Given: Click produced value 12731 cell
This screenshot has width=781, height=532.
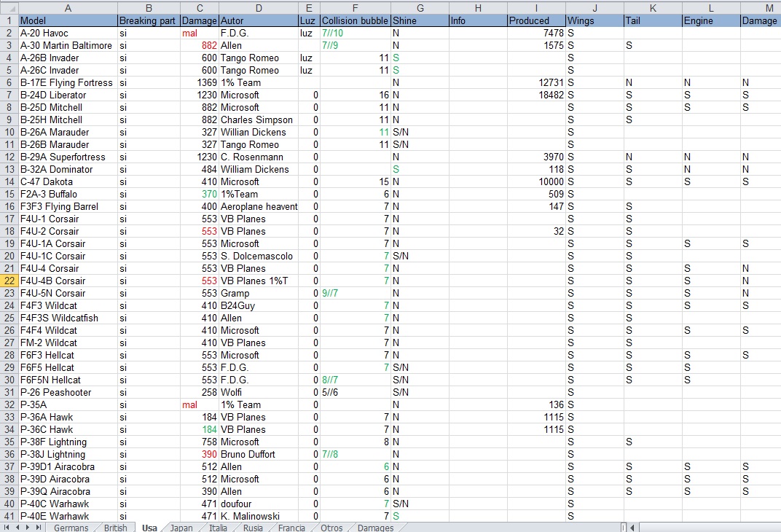Looking at the screenshot, I should click(536, 82).
